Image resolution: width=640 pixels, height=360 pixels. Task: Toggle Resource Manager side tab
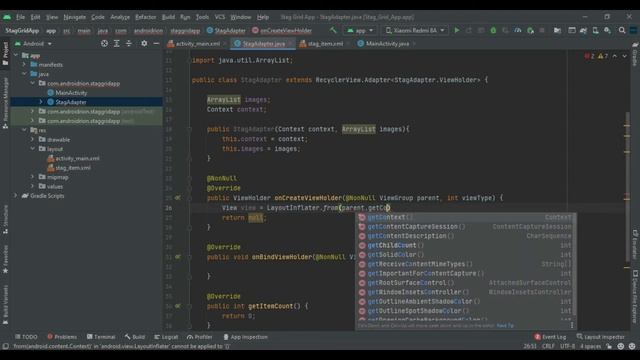(5, 104)
